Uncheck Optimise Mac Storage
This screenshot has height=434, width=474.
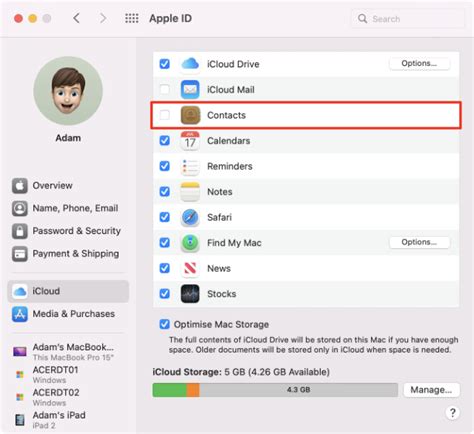[165, 324]
